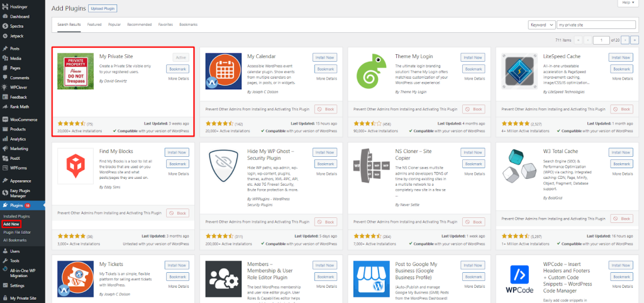Open My Private Site sidebar item

click(23, 299)
